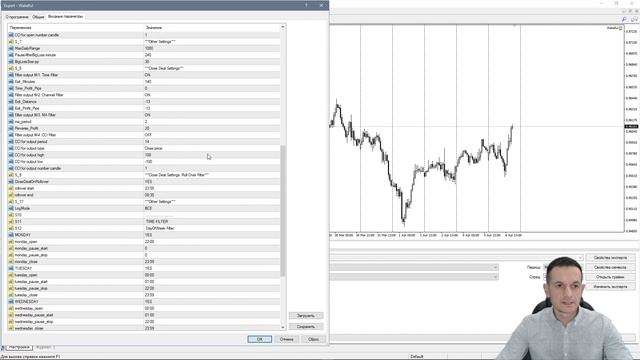
Task: Click the TUESDAY row icon
Action: 11,268
